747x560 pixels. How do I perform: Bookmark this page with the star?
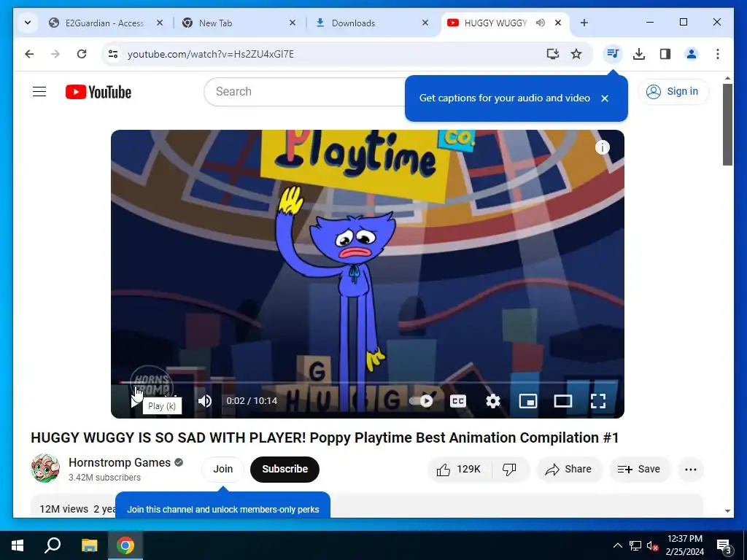pyautogui.click(x=576, y=54)
